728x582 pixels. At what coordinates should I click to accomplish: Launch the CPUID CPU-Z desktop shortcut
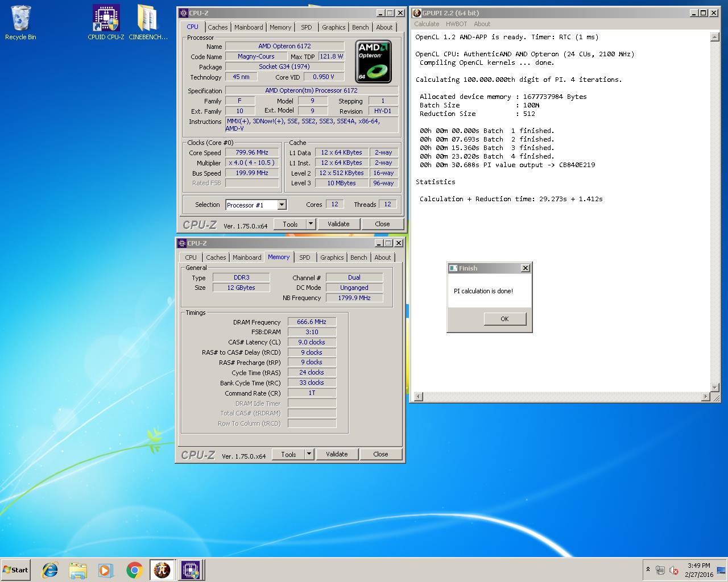(x=106, y=23)
